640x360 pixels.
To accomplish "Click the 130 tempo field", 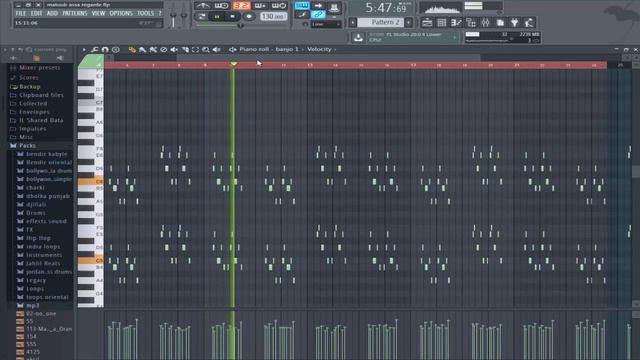I will pyautogui.click(x=273, y=17).
